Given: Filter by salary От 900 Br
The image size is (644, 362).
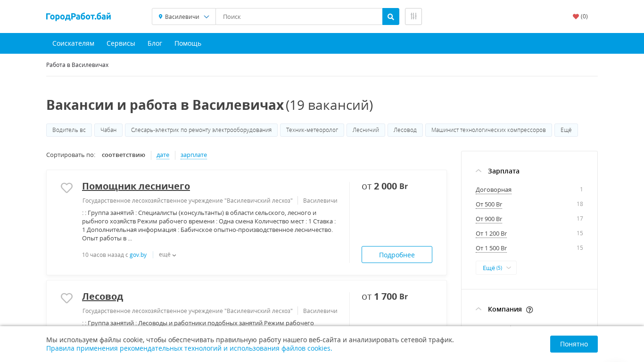Looking at the screenshot, I should [x=489, y=219].
